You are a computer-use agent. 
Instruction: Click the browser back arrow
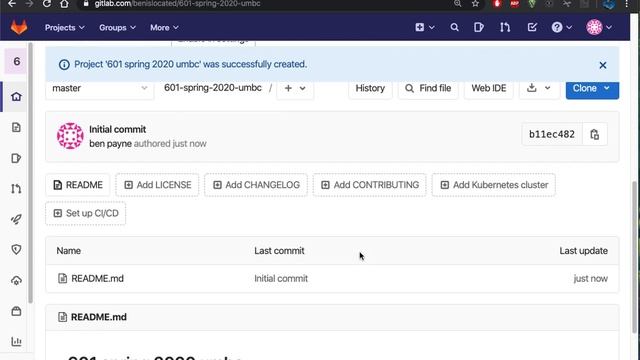click(12, 4)
